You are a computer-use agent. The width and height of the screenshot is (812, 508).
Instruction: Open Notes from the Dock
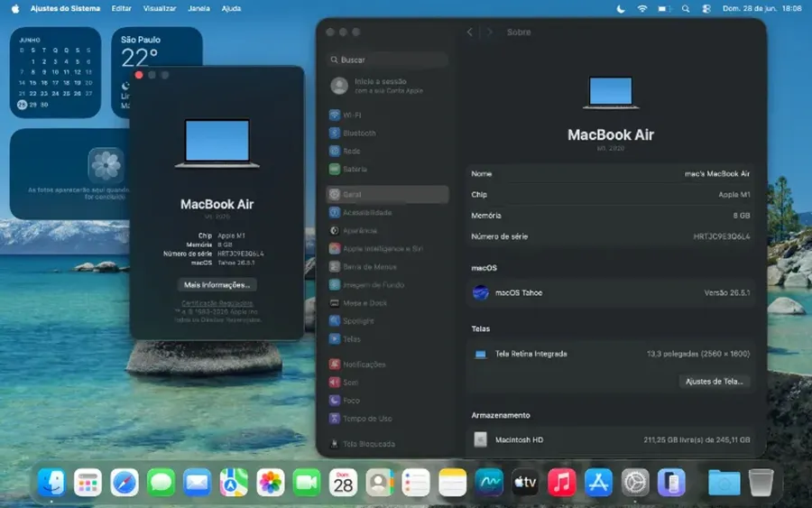coord(453,482)
